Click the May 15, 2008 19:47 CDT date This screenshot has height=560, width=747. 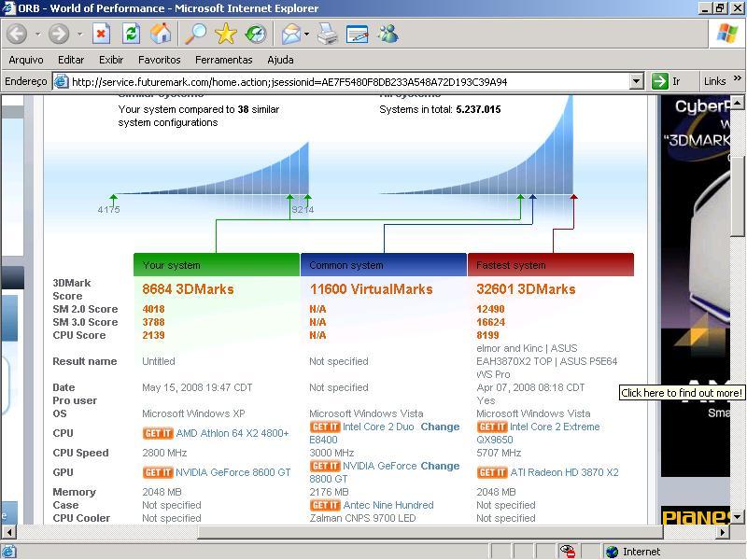(197, 387)
